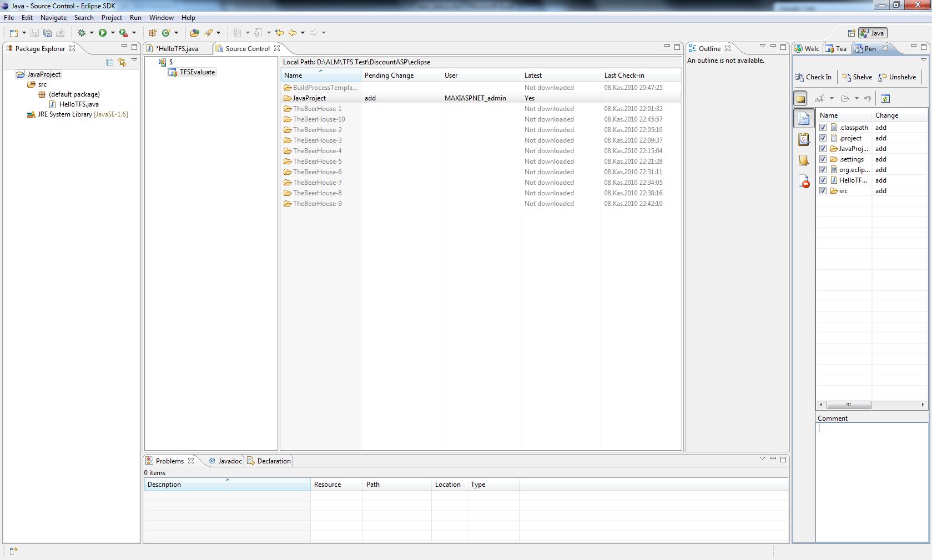Switch to the *HelloTFS.java editor tab
The image size is (932, 560).
coord(177,49)
